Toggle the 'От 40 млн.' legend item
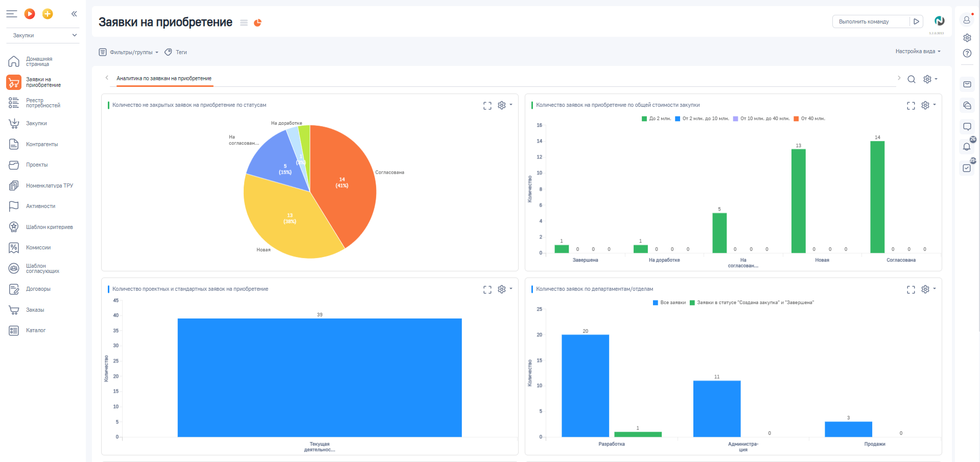Image resolution: width=980 pixels, height=462 pixels. [x=809, y=119]
